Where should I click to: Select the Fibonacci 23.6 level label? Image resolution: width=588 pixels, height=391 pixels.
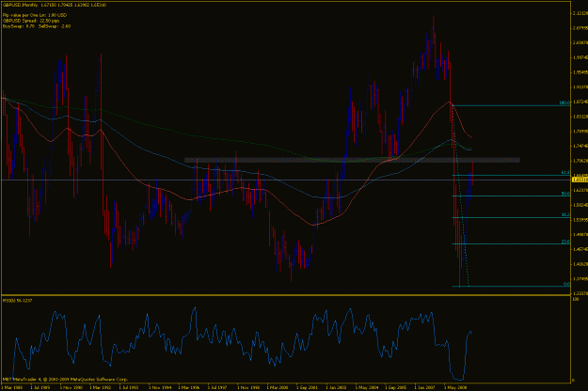click(x=565, y=242)
